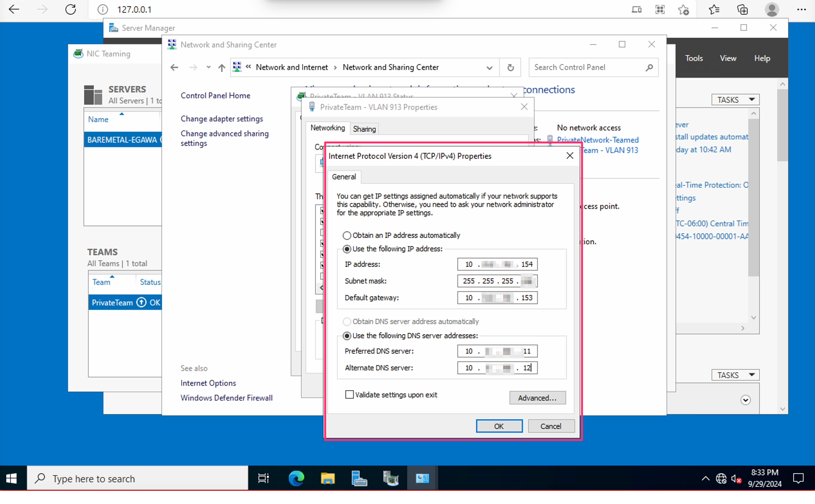The height and width of the screenshot is (504, 815).
Task: Click the Task View taskbar icon
Action: pos(263,478)
